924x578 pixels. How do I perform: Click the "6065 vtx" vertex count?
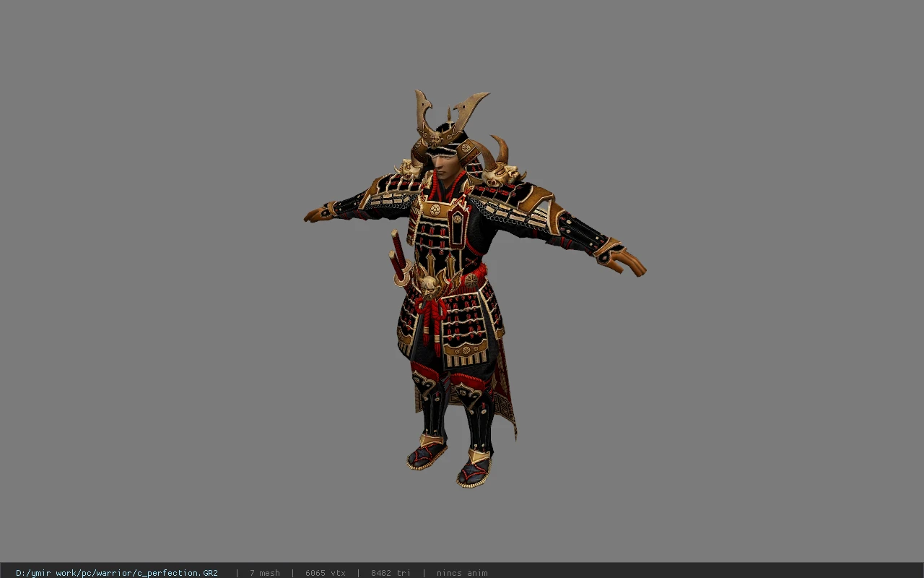(326, 573)
